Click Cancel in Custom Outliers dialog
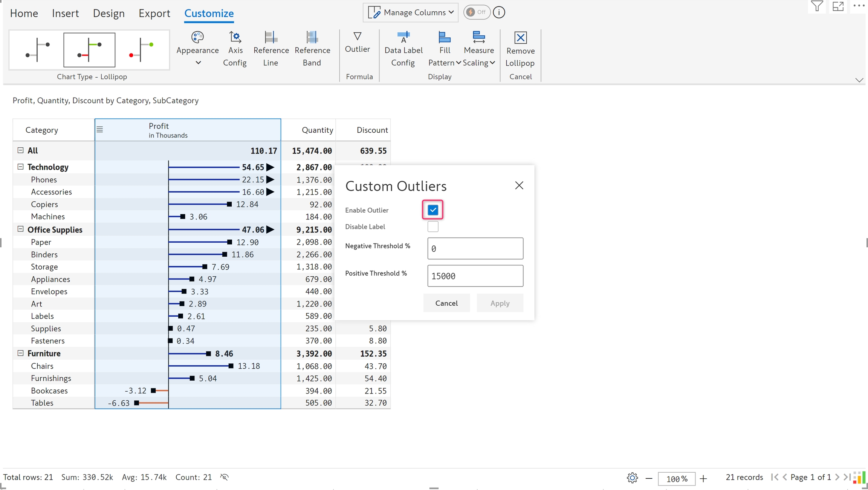Viewport: 868px width, 490px height. click(446, 303)
